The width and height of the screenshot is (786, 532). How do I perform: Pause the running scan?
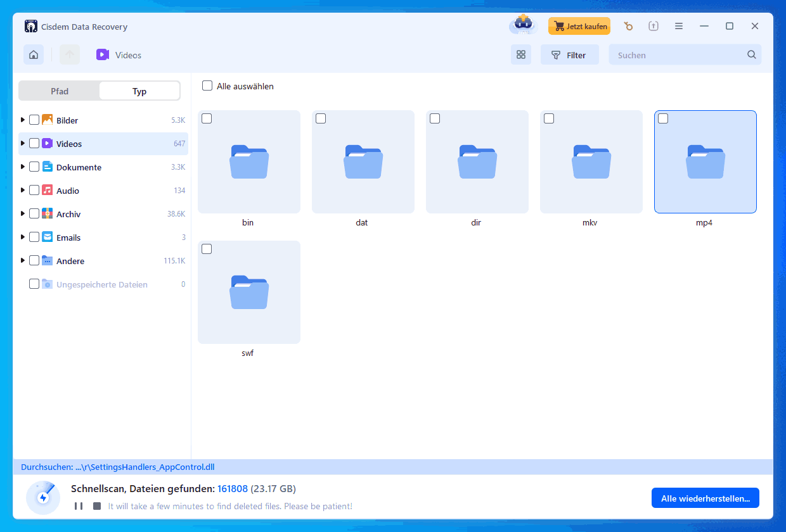pos(79,506)
